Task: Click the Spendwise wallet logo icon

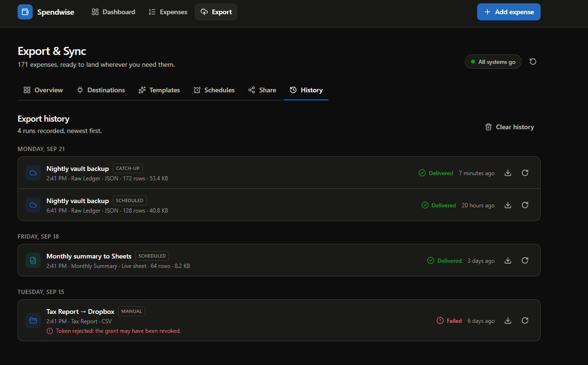Action: [x=25, y=12]
